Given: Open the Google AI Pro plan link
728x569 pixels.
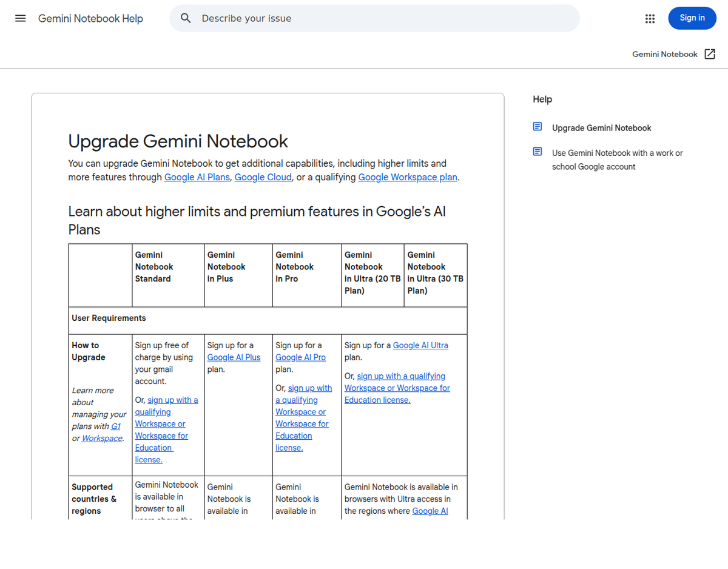Looking at the screenshot, I should (300, 357).
